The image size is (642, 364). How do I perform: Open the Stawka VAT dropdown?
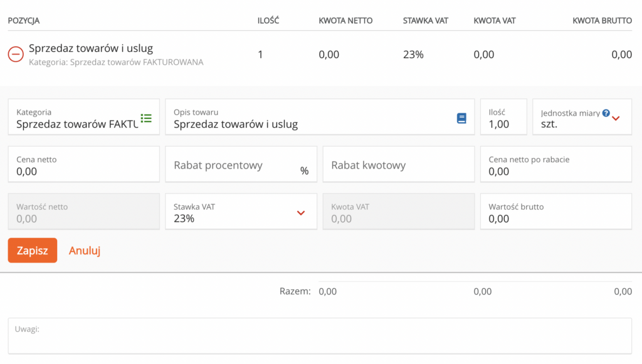(300, 213)
